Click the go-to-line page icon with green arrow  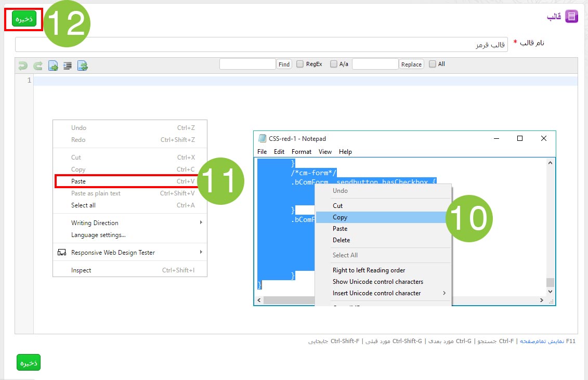tap(53, 65)
